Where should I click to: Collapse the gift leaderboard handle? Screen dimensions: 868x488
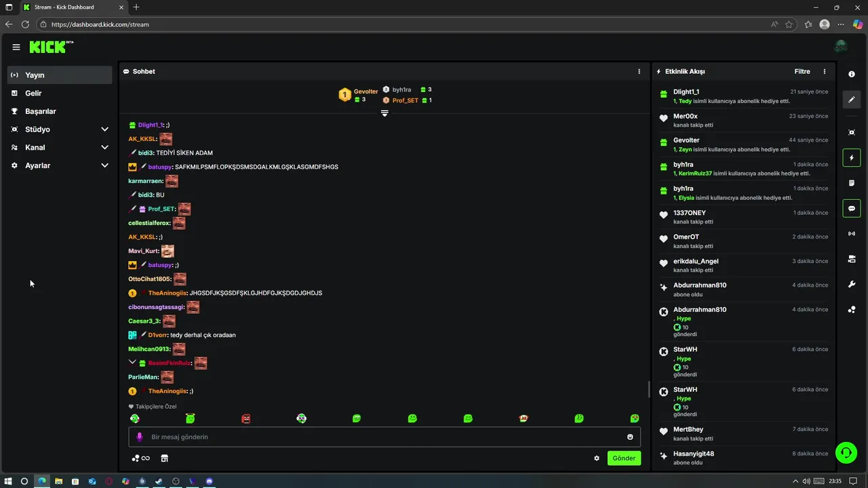click(x=384, y=113)
